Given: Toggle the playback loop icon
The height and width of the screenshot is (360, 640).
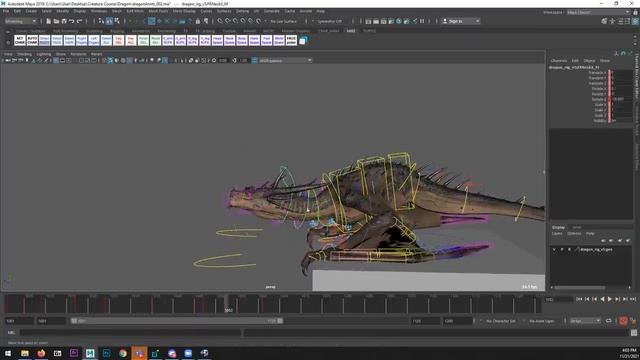Looking at the screenshot, I should pyautogui.click(x=609, y=321).
